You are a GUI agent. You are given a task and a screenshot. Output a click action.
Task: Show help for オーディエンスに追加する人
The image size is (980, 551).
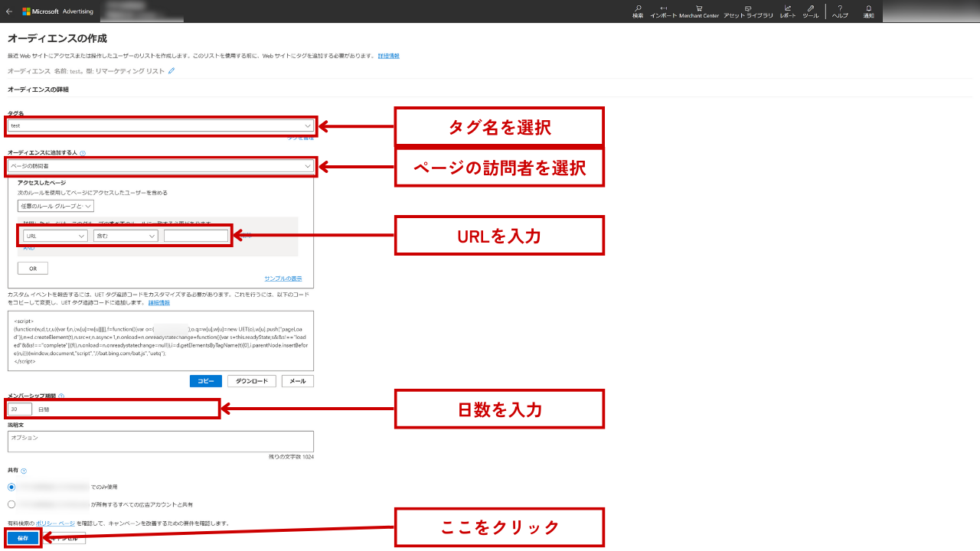[83, 153]
